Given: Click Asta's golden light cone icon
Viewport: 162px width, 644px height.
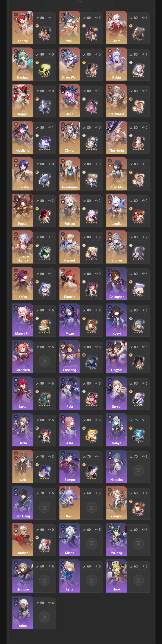Looking at the screenshot, I should [x=92, y=435].
